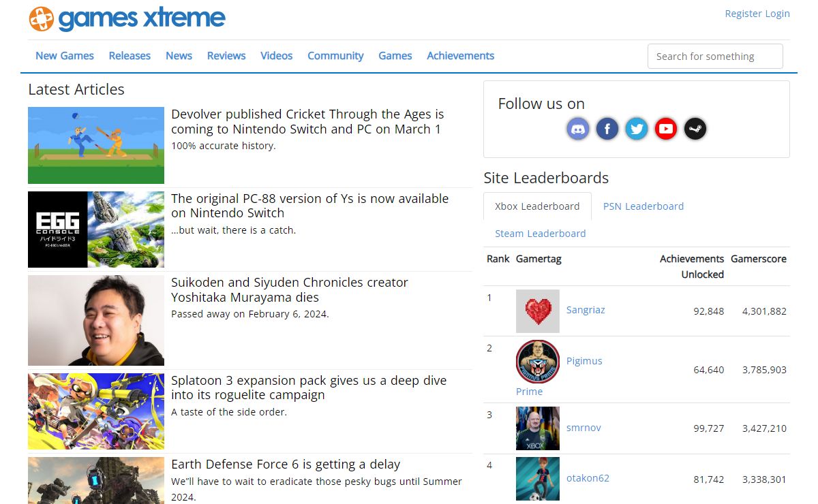This screenshot has height=504, width=818.
Task: Open the Discord social icon
Action: [x=578, y=129]
